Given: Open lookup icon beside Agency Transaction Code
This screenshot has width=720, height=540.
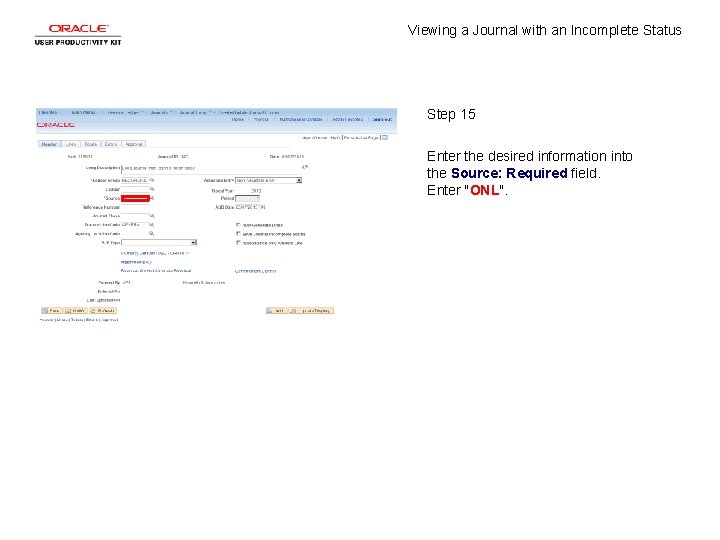Looking at the screenshot, I should pyautogui.click(x=152, y=234).
